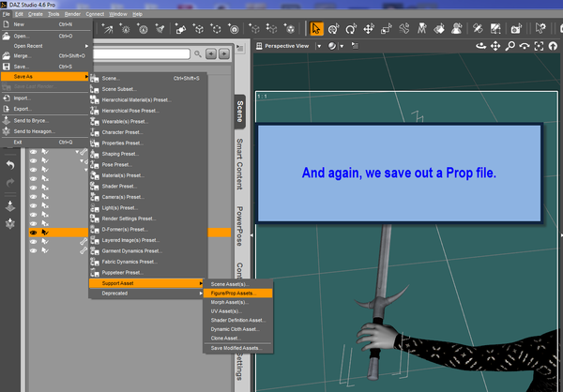Toggle eye icon just below highlighted row

click(34, 242)
